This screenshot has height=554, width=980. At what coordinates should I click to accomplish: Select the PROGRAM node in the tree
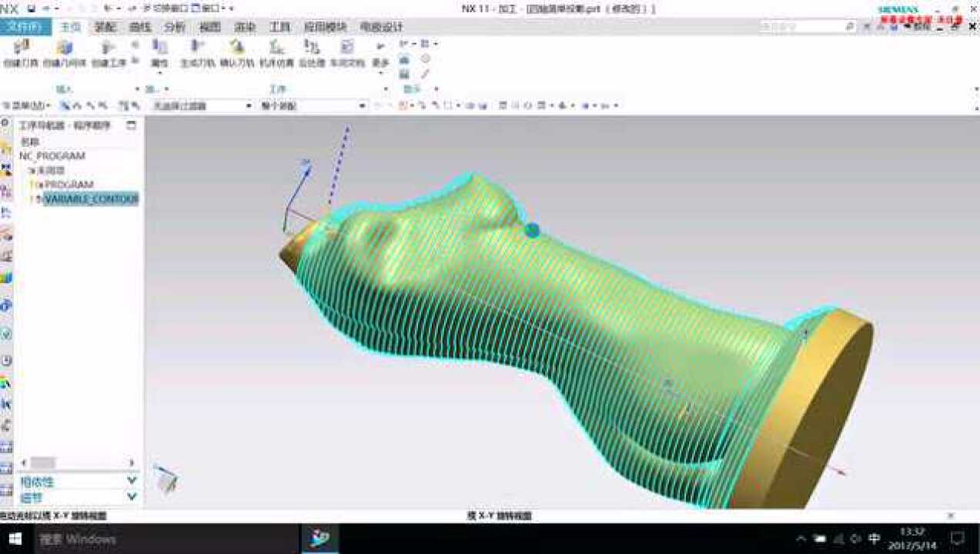tap(68, 185)
